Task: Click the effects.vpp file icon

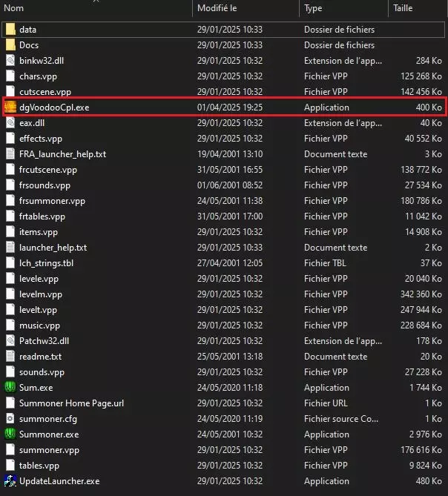Action: coord(10,138)
